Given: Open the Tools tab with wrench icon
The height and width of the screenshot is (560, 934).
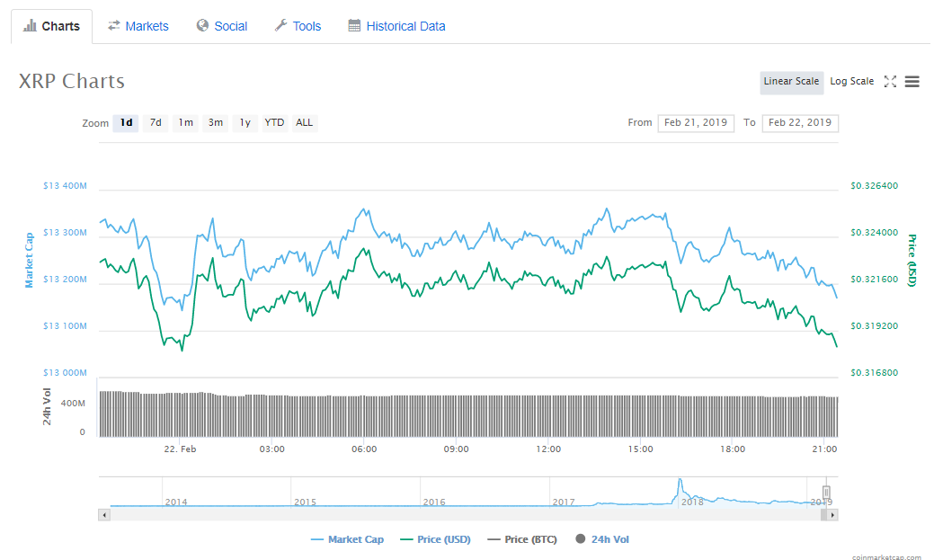Looking at the screenshot, I should tap(298, 26).
